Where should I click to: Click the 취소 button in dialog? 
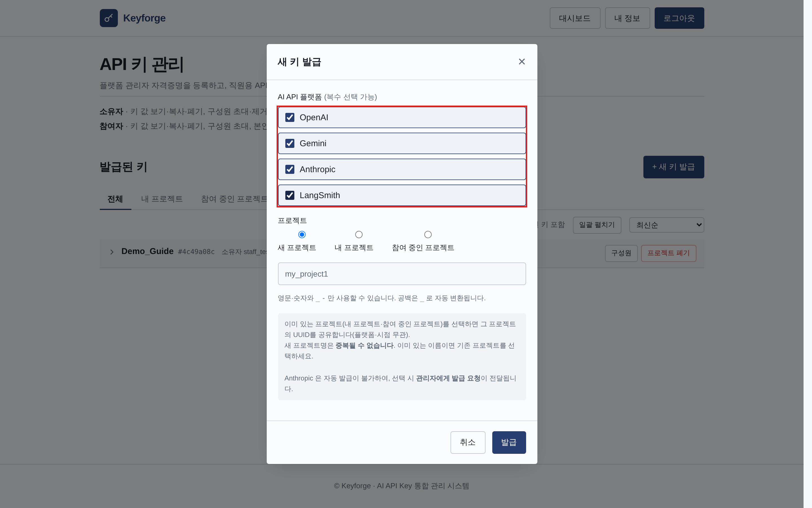click(x=468, y=442)
